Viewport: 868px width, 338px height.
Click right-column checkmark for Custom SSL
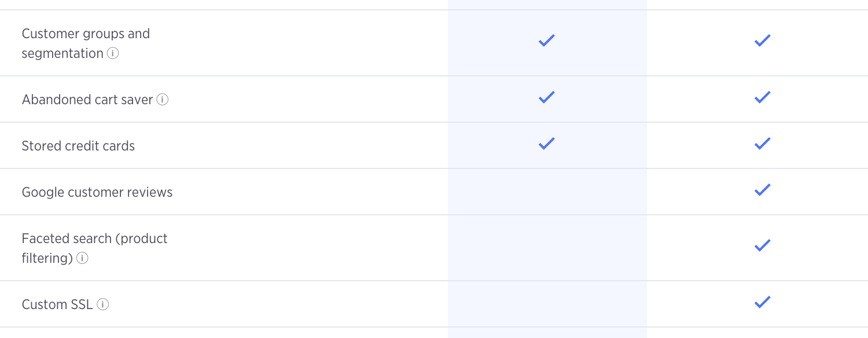[x=763, y=302]
